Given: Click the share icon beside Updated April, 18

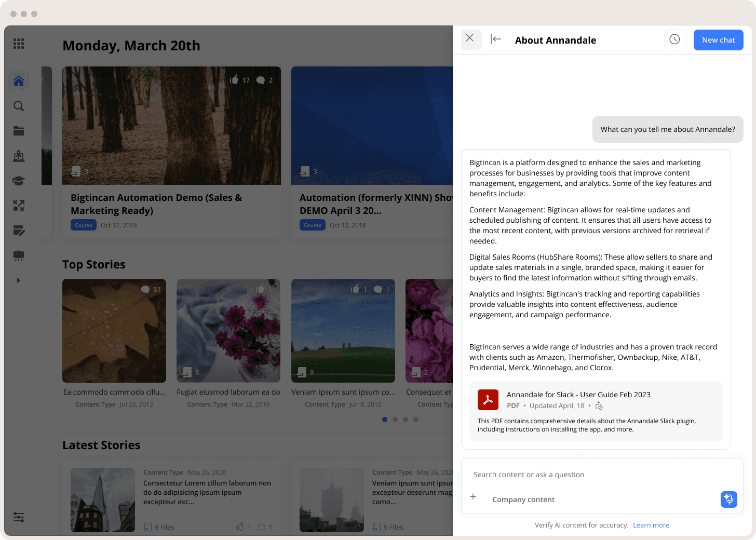Looking at the screenshot, I should pyautogui.click(x=599, y=406).
